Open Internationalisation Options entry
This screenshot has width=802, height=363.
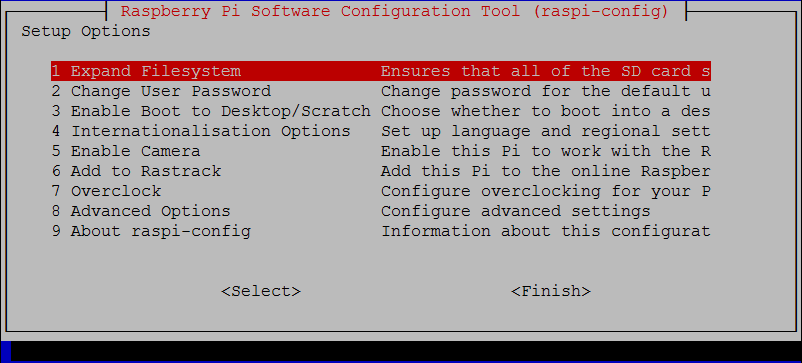coord(381,131)
